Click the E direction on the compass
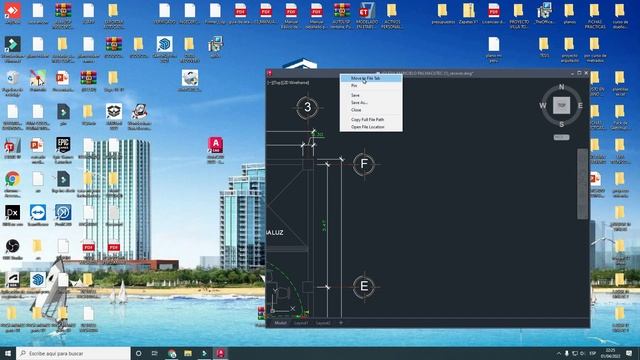The width and height of the screenshot is (640, 360). coord(580,106)
